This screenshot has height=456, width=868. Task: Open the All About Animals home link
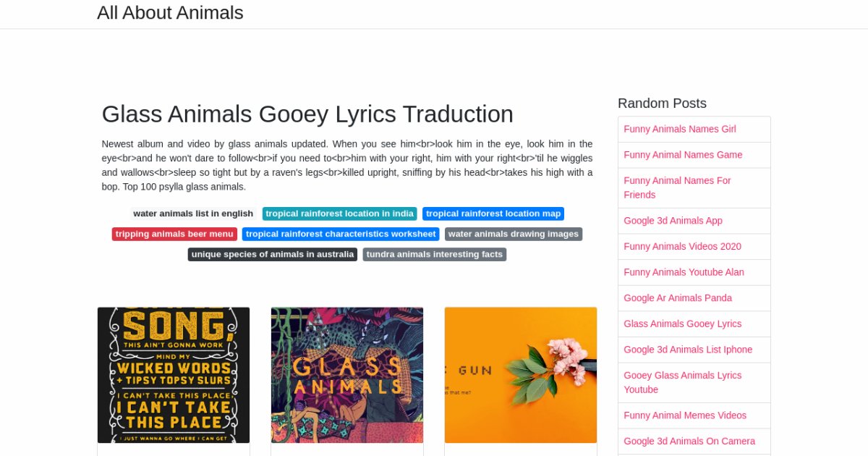[170, 13]
